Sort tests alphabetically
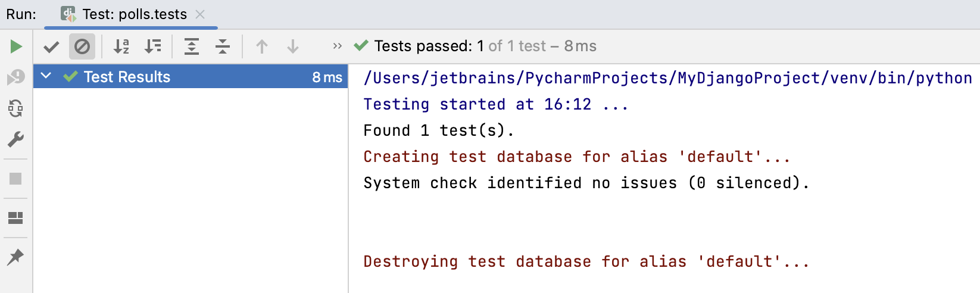The width and height of the screenshot is (980, 293). click(x=121, y=46)
